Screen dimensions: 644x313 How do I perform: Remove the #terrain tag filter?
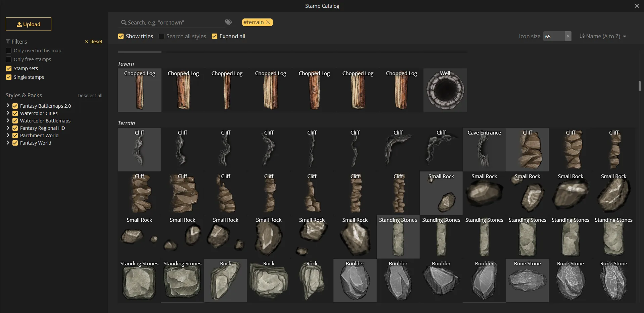tap(268, 22)
